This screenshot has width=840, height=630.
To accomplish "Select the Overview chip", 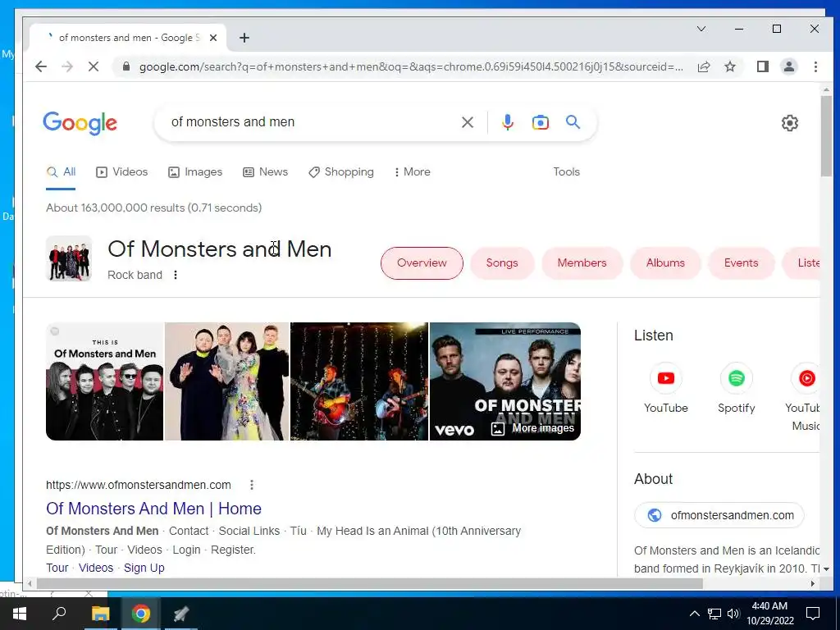I will [x=422, y=263].
